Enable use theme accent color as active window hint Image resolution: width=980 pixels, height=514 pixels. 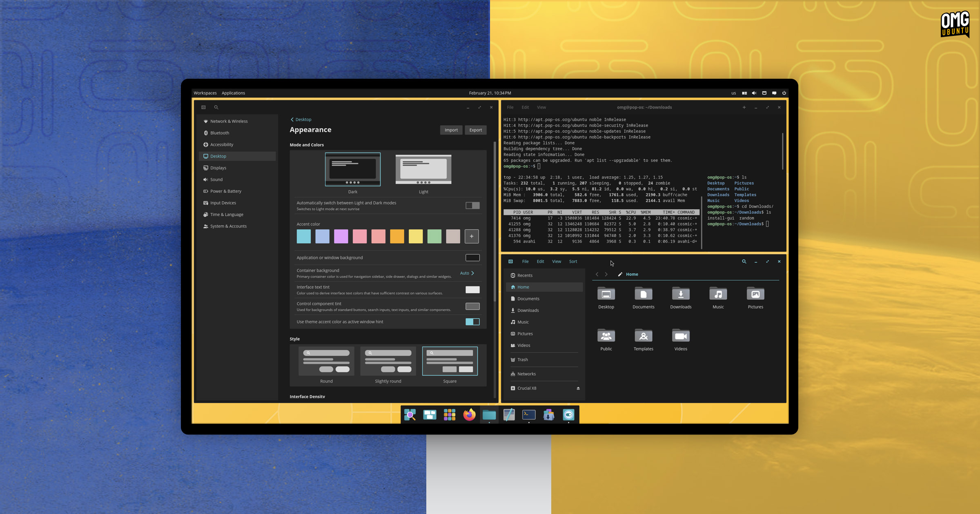(x=472, y=322)
